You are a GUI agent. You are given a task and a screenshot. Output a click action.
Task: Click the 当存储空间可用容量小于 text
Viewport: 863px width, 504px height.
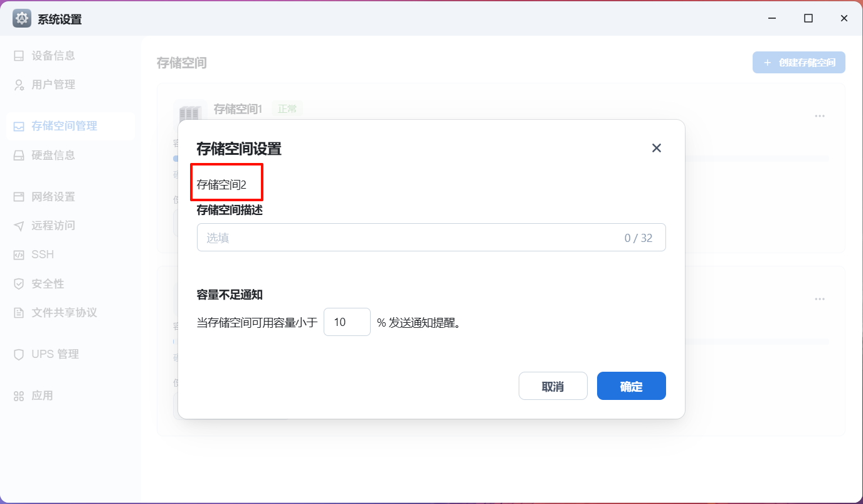[x=257, y=323]
